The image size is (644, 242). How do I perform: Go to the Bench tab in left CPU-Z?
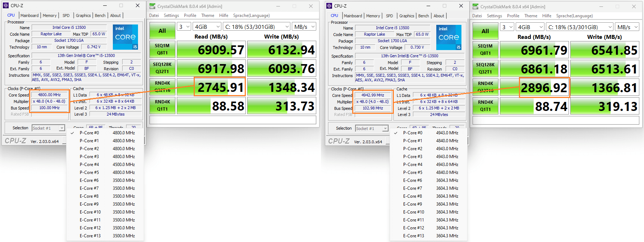[x=100, y=15]
